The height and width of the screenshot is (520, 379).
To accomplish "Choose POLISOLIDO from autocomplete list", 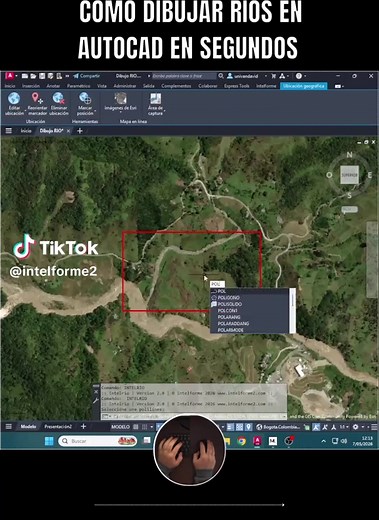I will click(x=249, y=304).
